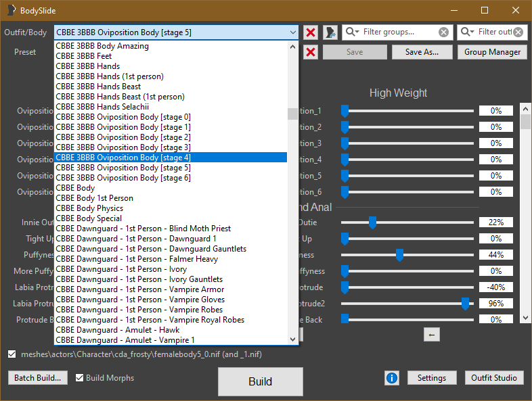Click the red X beside Outfit/Body dropdown
Screen dimensions: 532x401
point(311,32)
